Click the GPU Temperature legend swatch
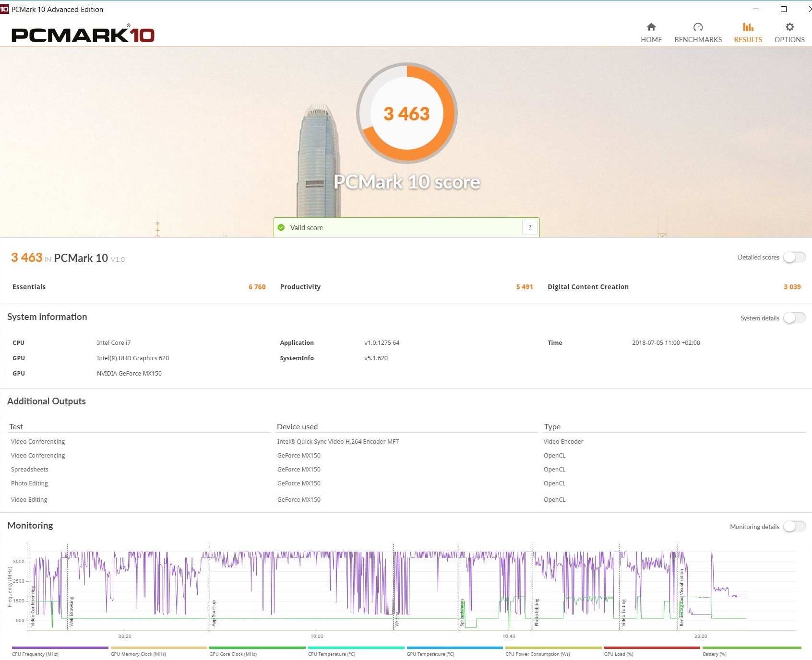812x660 pixels. point(454,648)
